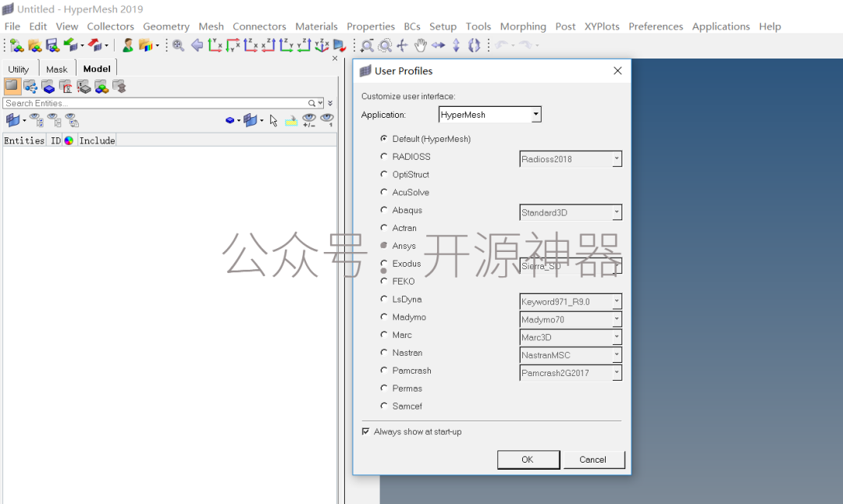
Task: Choose the Nastran radio button
Action: [384, 352]
